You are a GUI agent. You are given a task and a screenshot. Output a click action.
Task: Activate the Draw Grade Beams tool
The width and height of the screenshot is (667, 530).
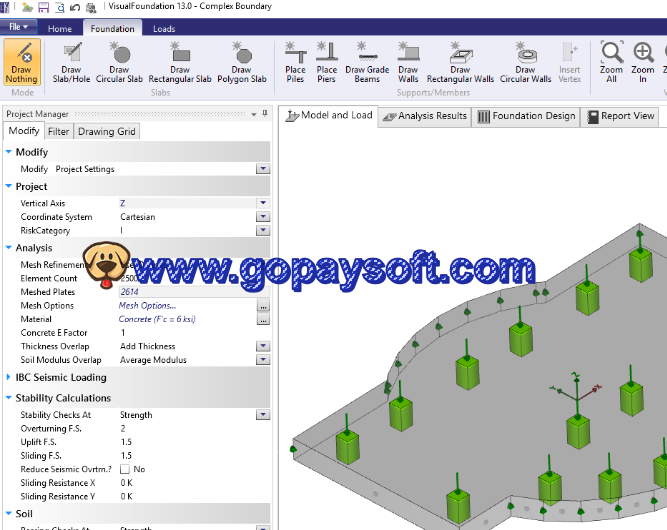[x=367, y=63]
